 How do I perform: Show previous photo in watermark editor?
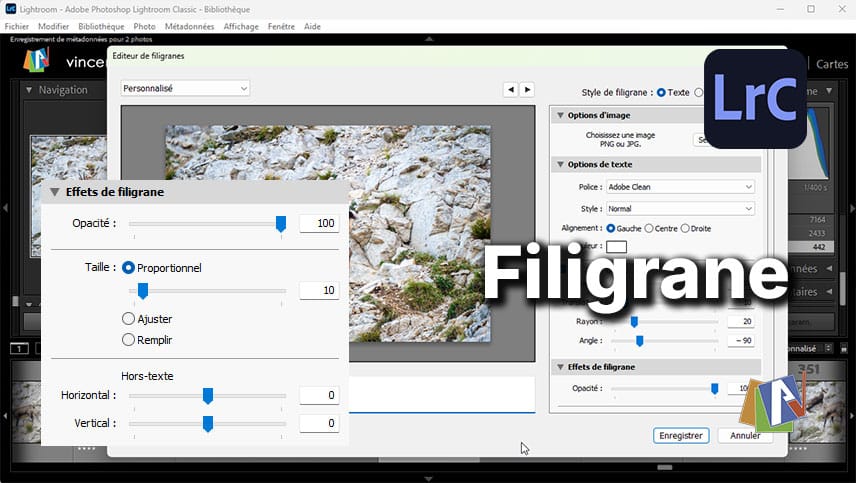[511, 90]
